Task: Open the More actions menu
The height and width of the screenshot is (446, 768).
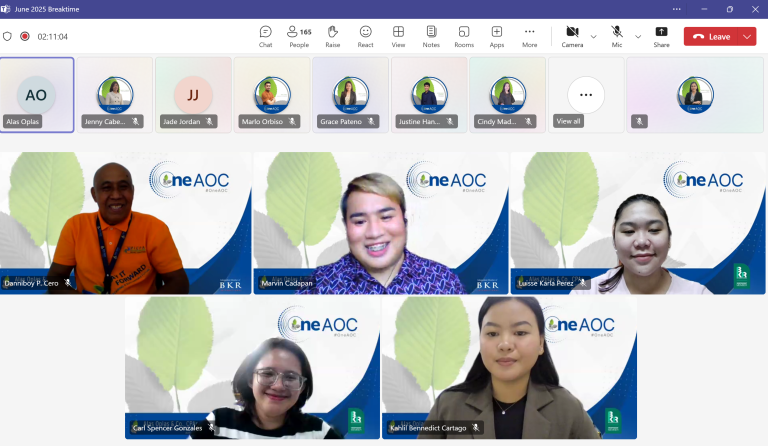Action: tap(529, 36)
